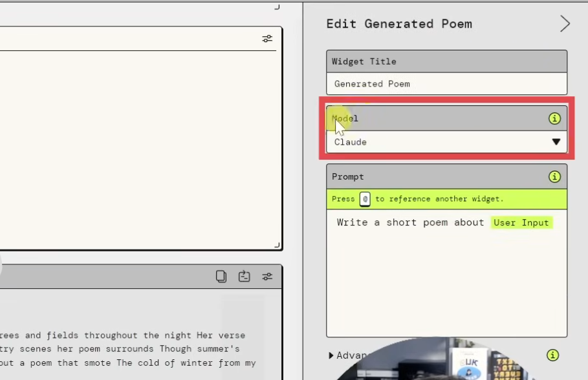This screenshot has width=588, height=380.
Task: Open settings icon of poem output widget
Action: (x=267, y=277)
